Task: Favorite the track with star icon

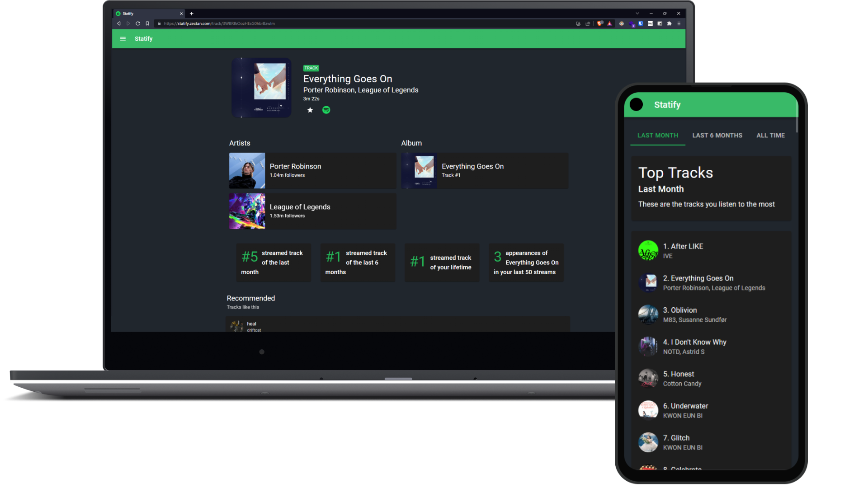Action: click(x=310, y=110)
